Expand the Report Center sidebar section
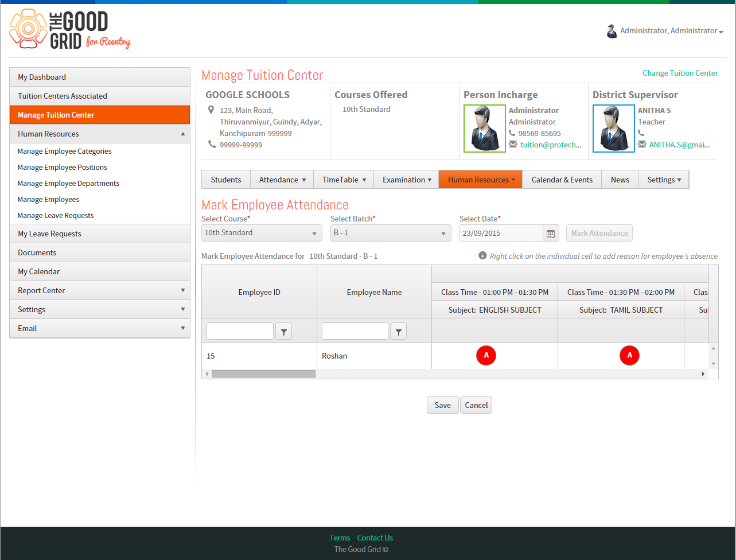 pos(100,290)
